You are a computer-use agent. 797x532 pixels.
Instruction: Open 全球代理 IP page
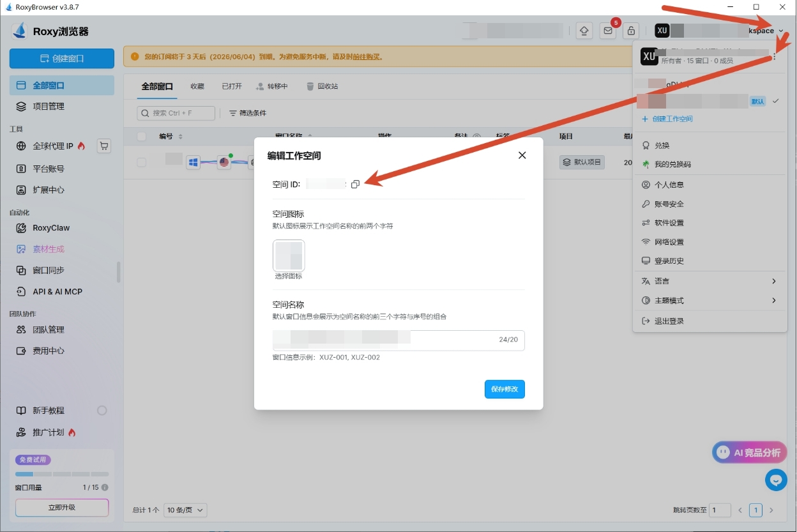[x=51, y=146]
